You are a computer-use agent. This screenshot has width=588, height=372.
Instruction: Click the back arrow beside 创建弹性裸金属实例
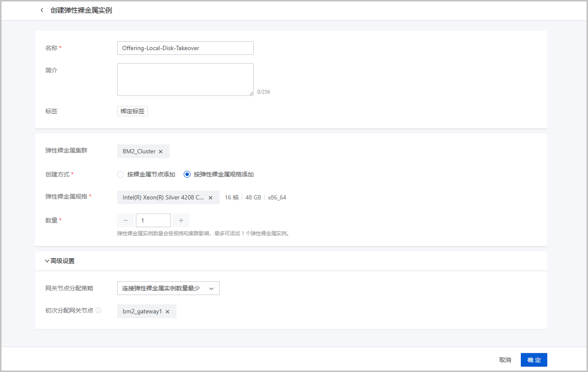click(x=42, y=10)
